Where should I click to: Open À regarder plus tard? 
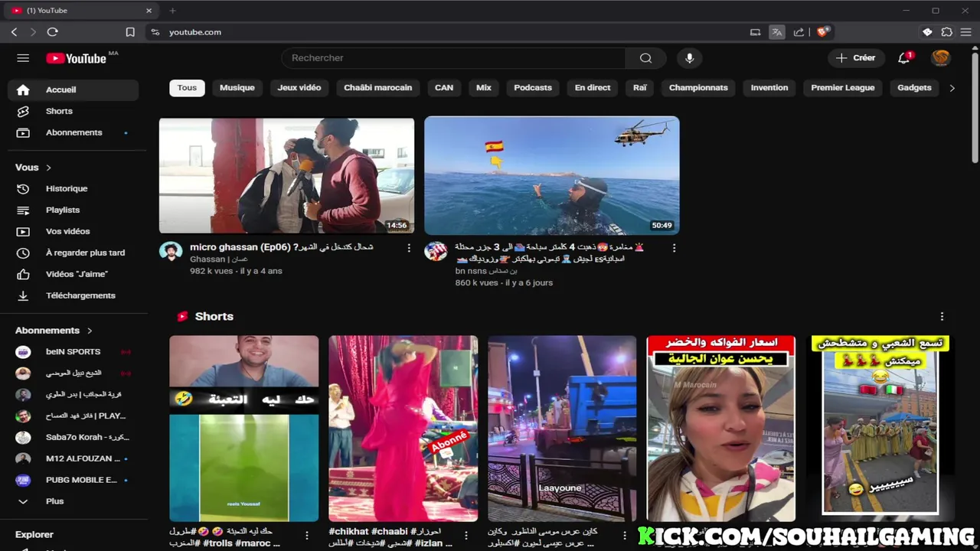tap(73, 253)
